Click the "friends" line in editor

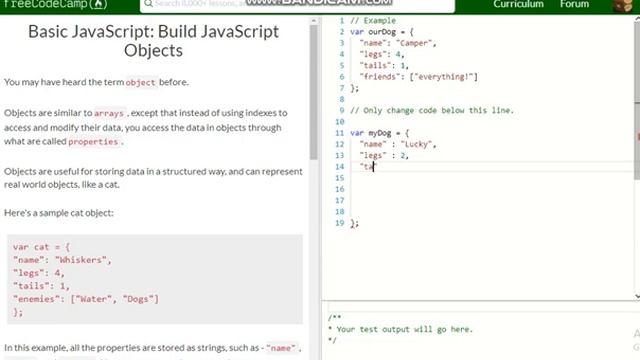[418, 77]
